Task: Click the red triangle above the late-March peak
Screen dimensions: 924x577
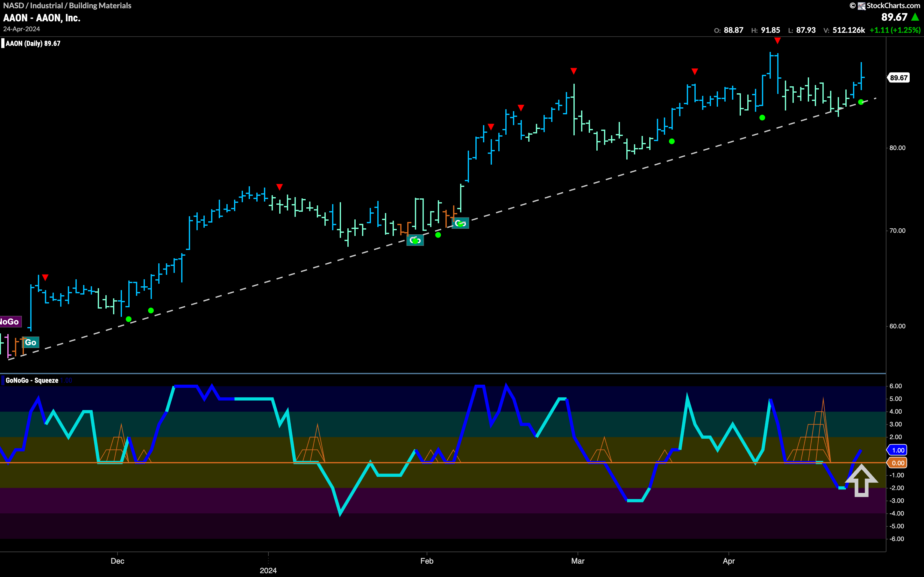Action: [695, 71]
